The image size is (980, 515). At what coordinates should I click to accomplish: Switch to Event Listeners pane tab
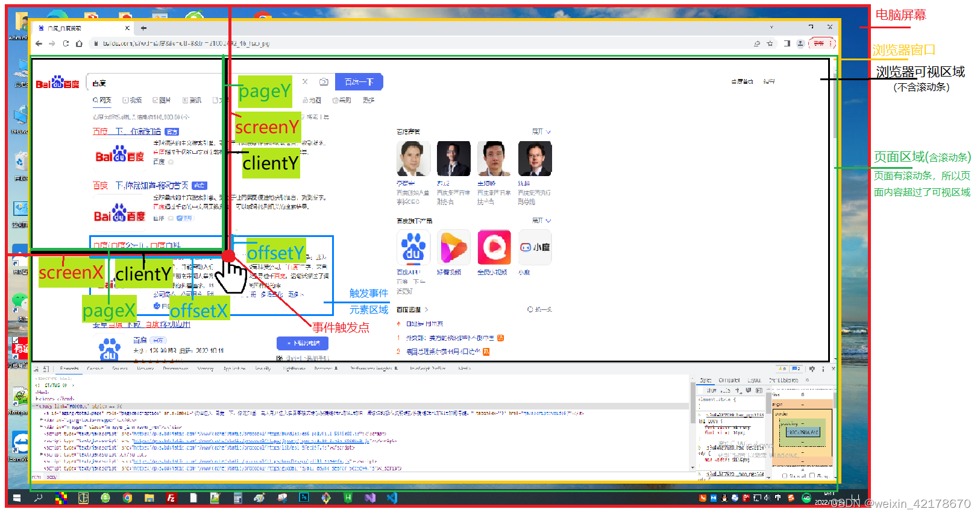click(784, 381)
